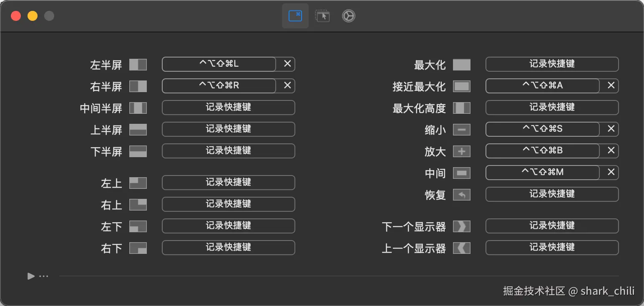Image resolution: width=644 pixels, height=306 pixels.
Task: Click the center half (中间半屏) icon
Action: [x=138, y=108]
